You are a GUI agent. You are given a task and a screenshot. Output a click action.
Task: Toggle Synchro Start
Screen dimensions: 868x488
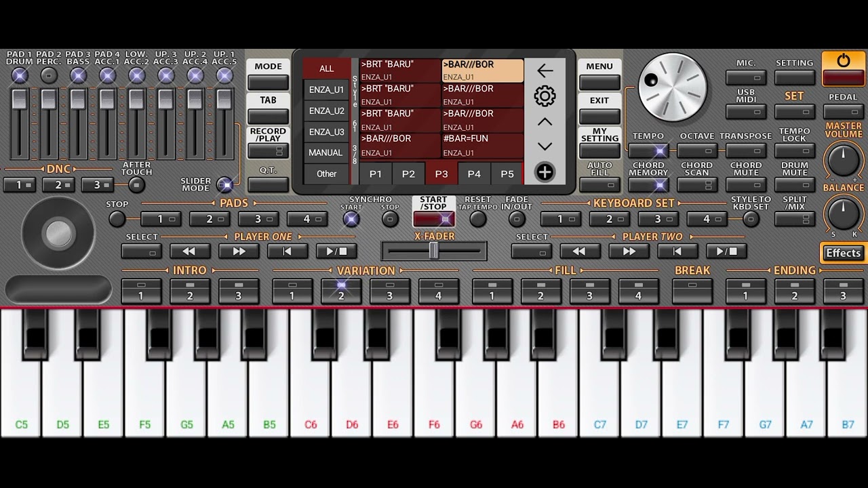351,219
